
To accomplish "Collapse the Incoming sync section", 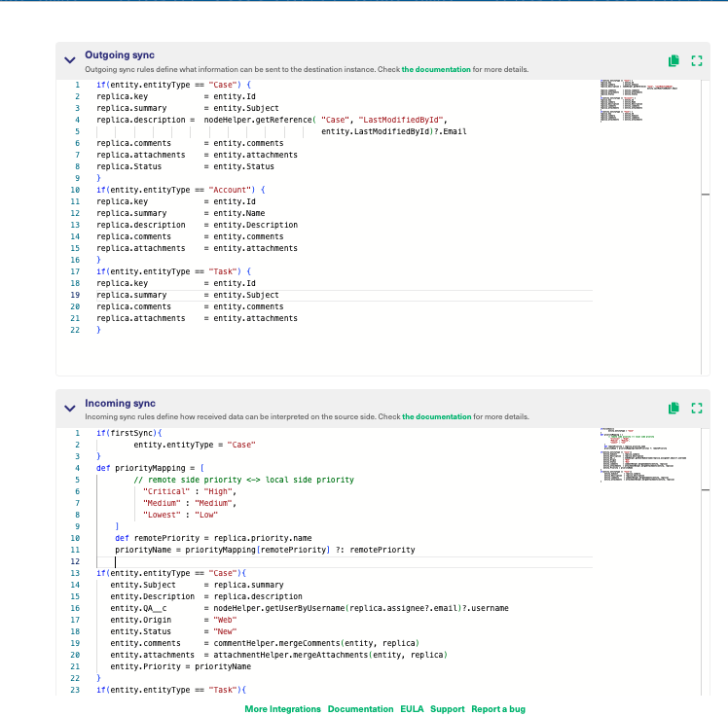I will pyautogui.click(x=70, y=409).
